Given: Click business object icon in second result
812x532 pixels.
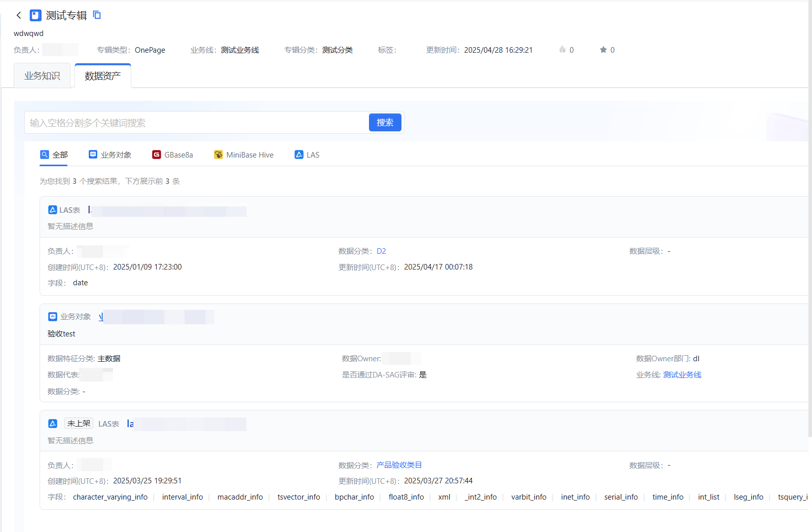Looking at the screenshot, I should click(53, 317).
